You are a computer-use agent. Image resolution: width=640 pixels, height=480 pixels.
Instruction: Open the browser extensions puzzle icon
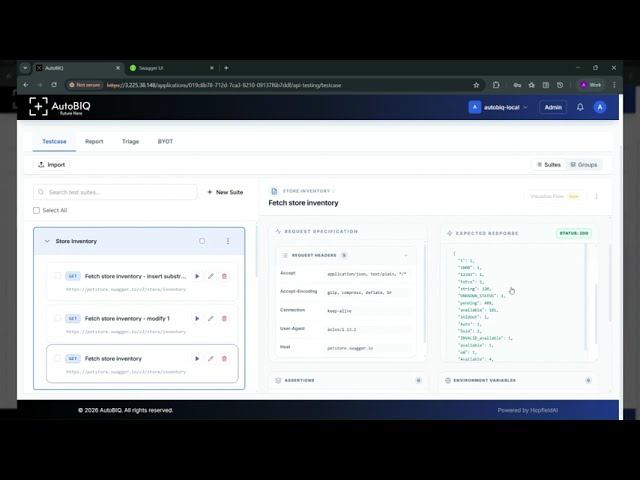pyautogui.click(x=496, y=85)
